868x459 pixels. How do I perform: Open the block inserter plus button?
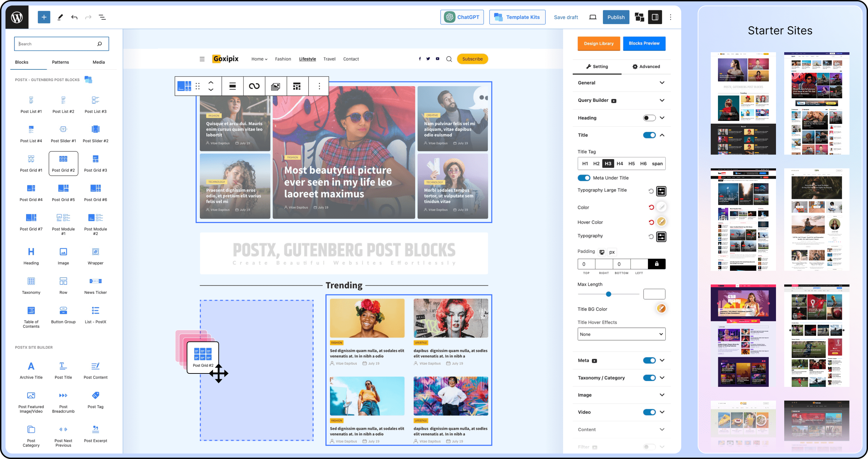tap(44, 17)
